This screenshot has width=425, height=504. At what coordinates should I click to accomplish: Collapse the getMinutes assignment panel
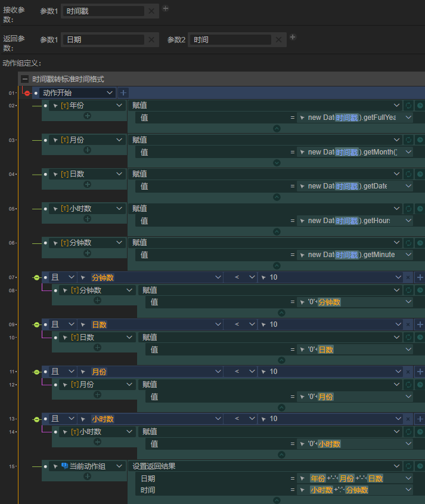277,266
